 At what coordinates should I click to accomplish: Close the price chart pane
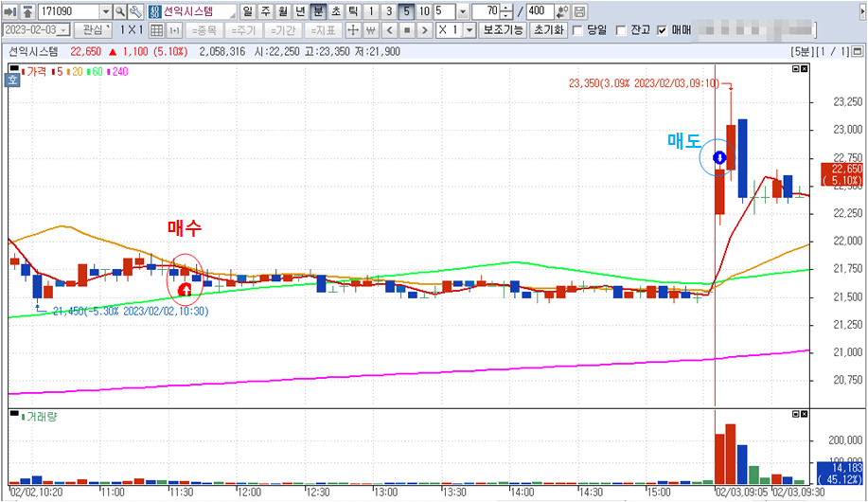click(805, 69)
